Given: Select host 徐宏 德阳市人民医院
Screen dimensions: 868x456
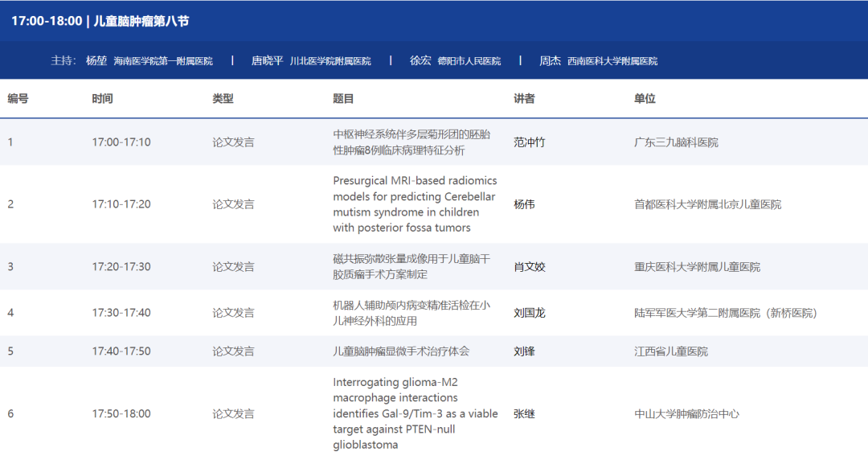Looking at the screenshot, I should (x=455, y=60).
